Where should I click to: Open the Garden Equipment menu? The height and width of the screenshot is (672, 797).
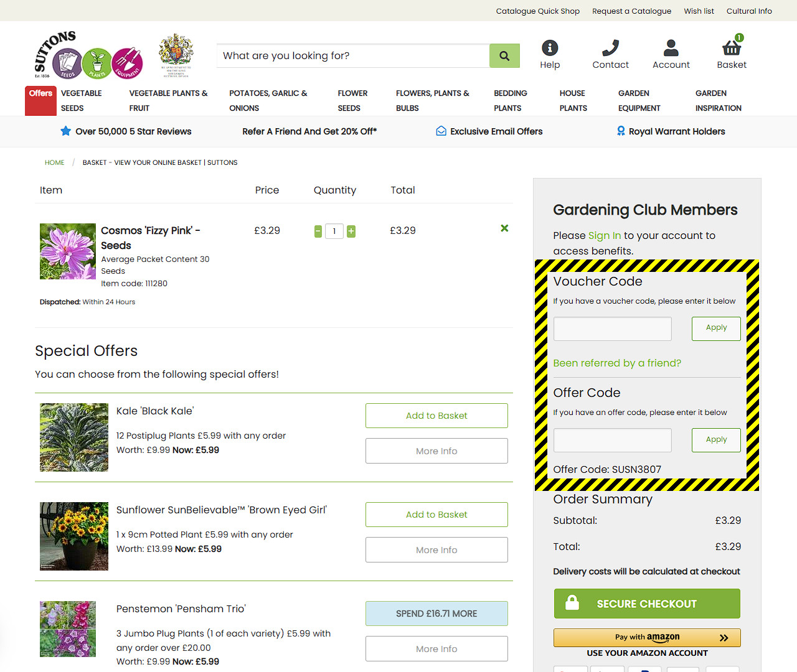point(639,101)
